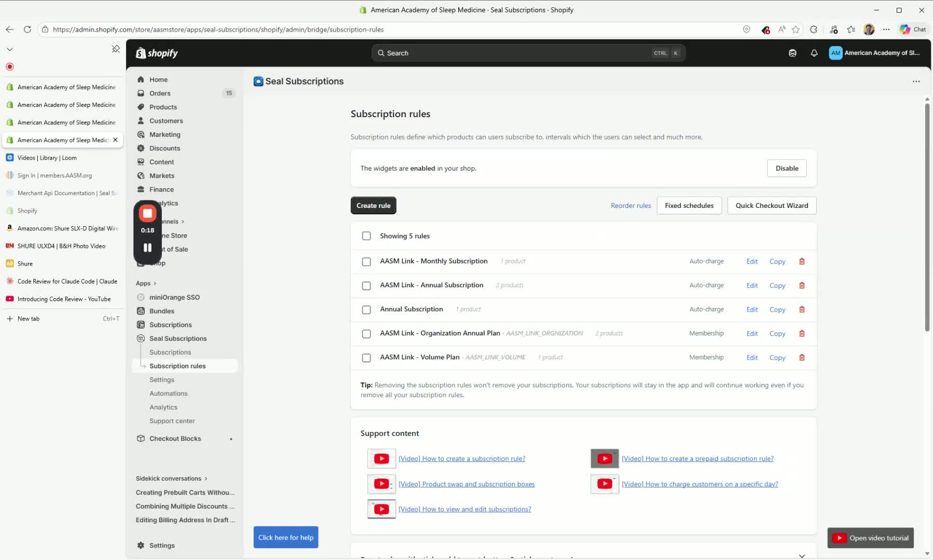Expand the Apps section chevron
The image size is (933, 560).
pyautogui.click(x=155, y=284)
